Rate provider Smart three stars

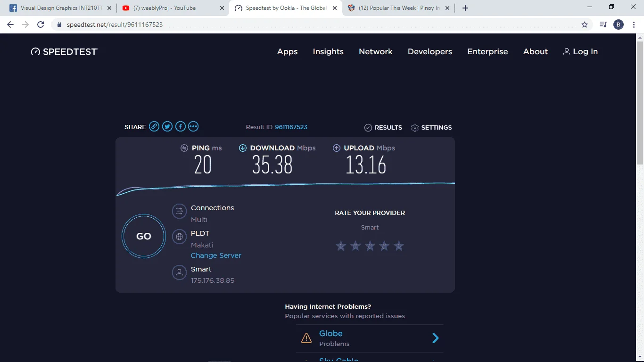coord(370,246)
